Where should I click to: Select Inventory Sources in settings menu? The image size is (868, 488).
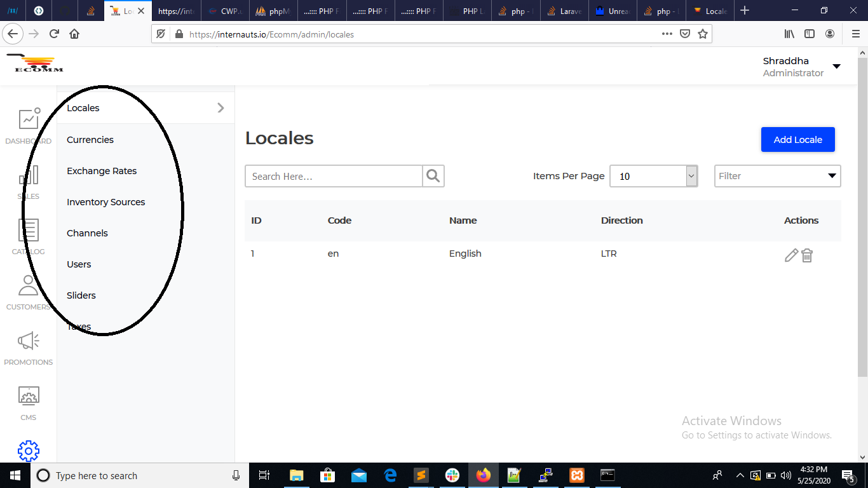coord(106,202)
